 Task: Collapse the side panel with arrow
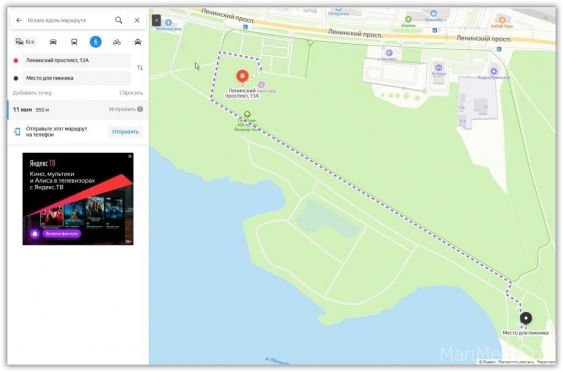(x=156, y=20)
